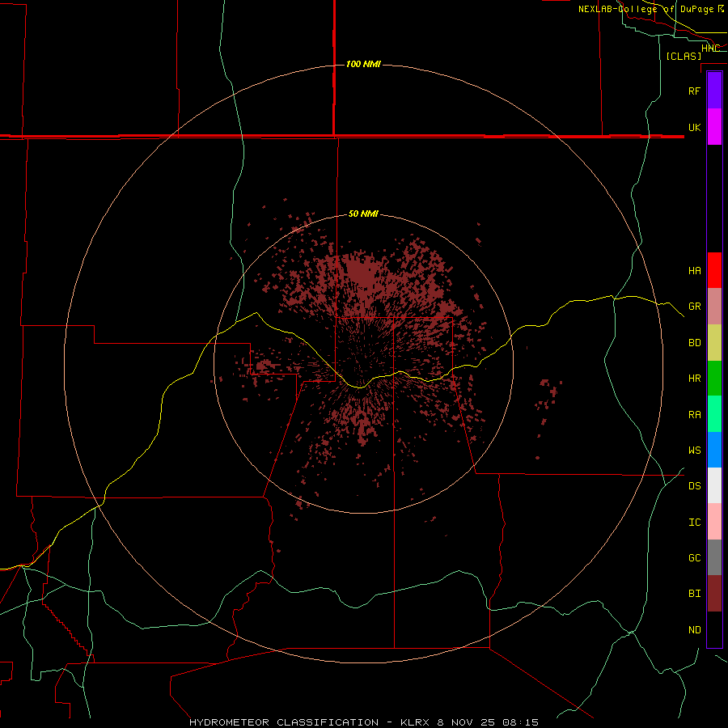Click the 100 NMI range ring label
728x728 pixels.
click(363, 64)
